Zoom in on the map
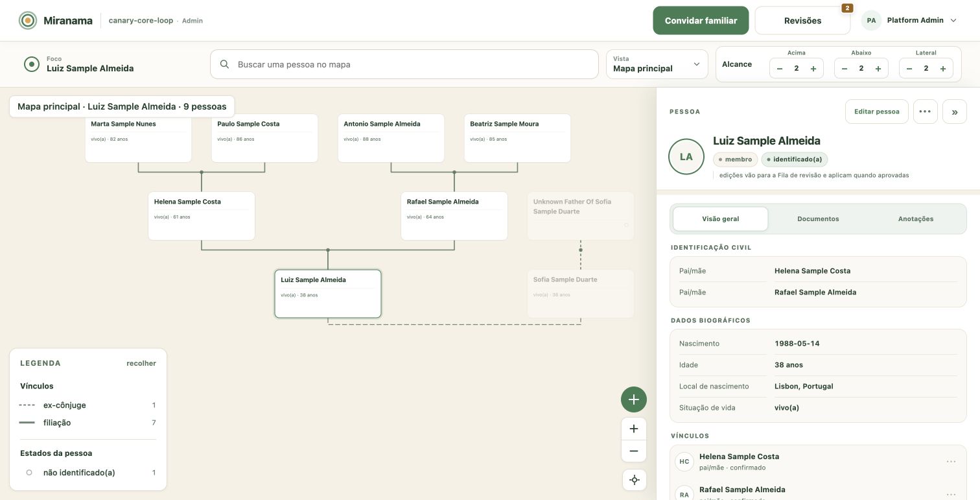Image resolution: width=980 pixels, height=500 pixels. 634,429
